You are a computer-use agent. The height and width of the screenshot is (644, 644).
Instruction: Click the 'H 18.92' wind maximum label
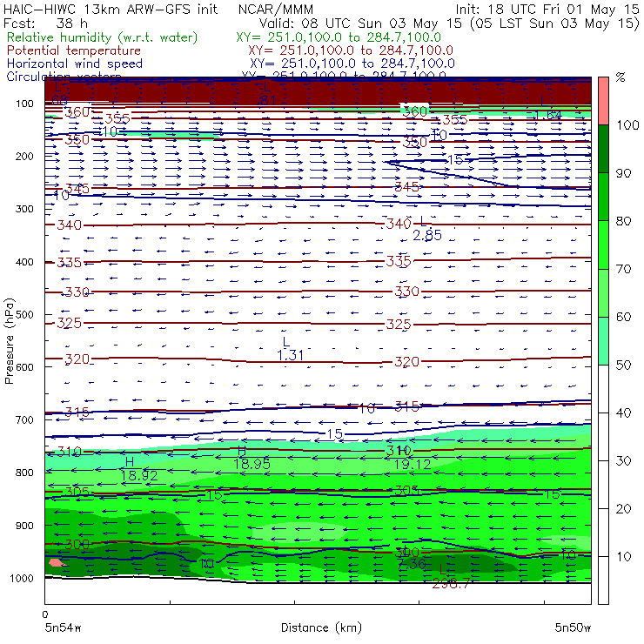138,469
